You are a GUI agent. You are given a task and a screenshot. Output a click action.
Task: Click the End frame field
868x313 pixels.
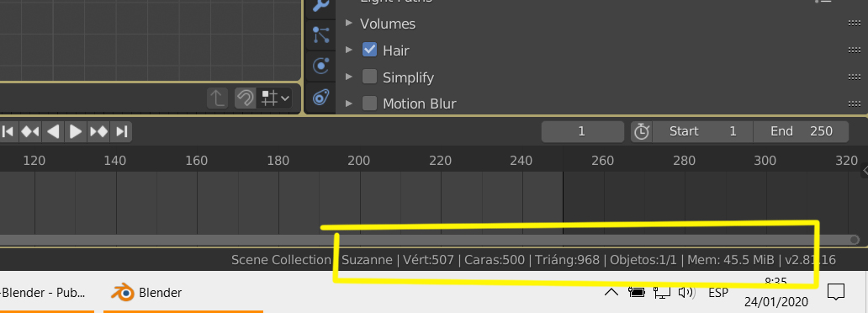[801, 132]
